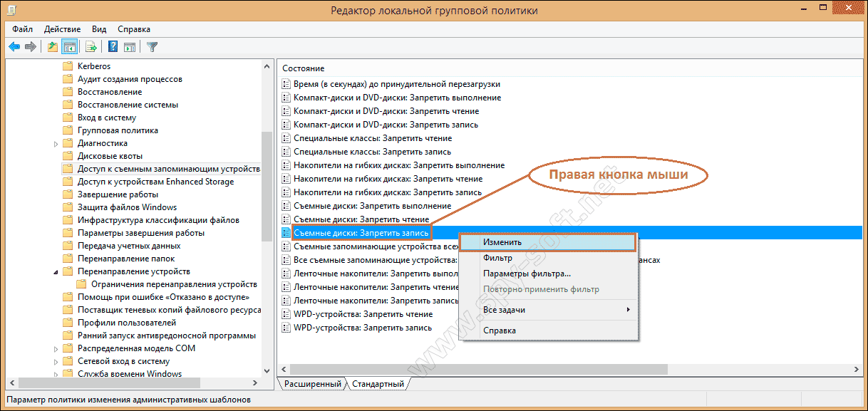The height and width of the screenshot is (411, 868).
Task: Switch to the Стандартный tab
Action: (x=378, y=384)
